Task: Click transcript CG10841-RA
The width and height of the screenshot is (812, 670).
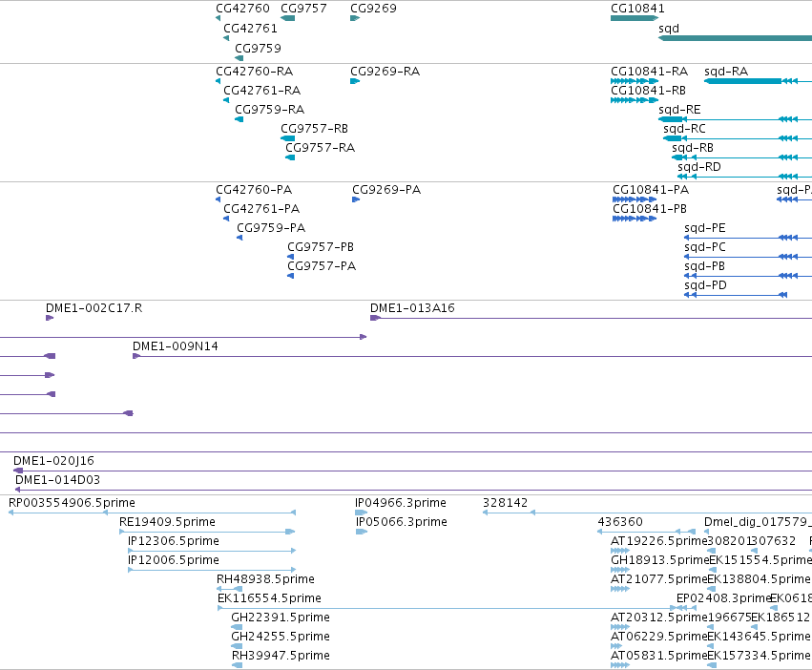Action: (649, 71)
